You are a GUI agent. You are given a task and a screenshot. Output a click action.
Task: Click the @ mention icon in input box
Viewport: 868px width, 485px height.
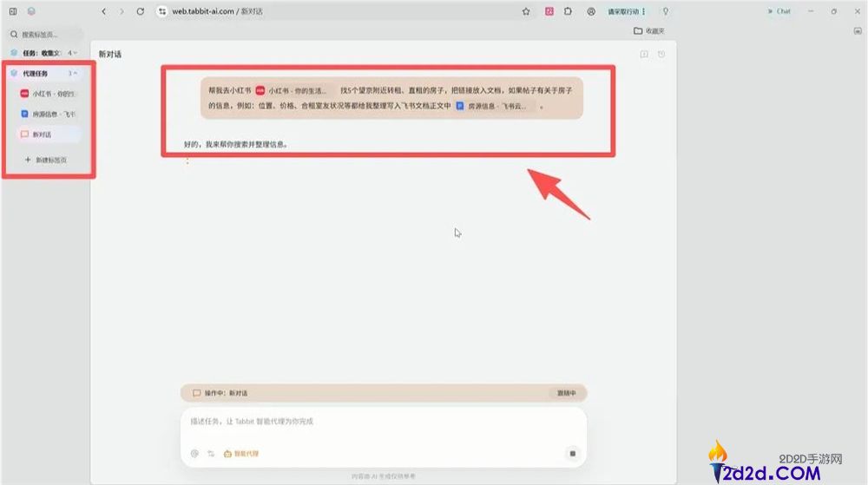click(194, 454)
